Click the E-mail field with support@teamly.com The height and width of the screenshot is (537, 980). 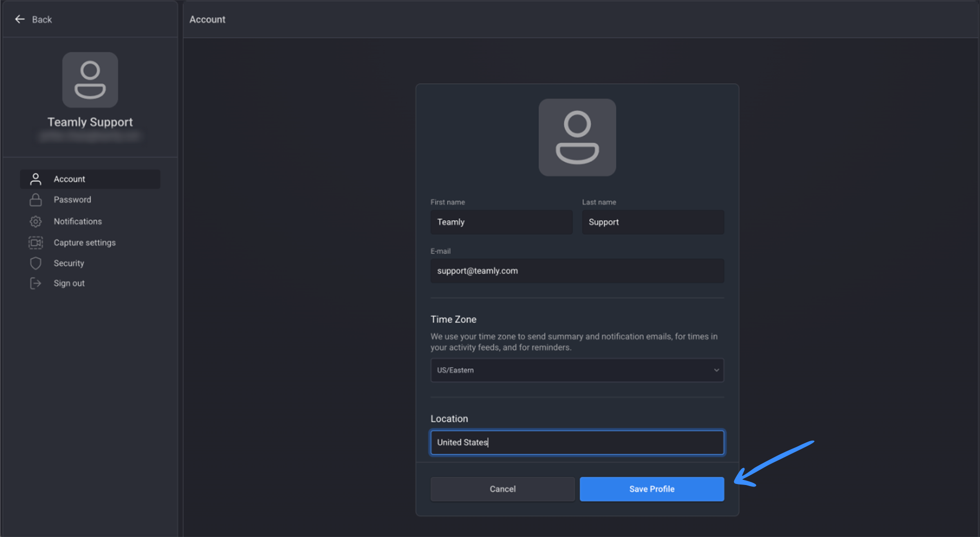click(577, 271)
